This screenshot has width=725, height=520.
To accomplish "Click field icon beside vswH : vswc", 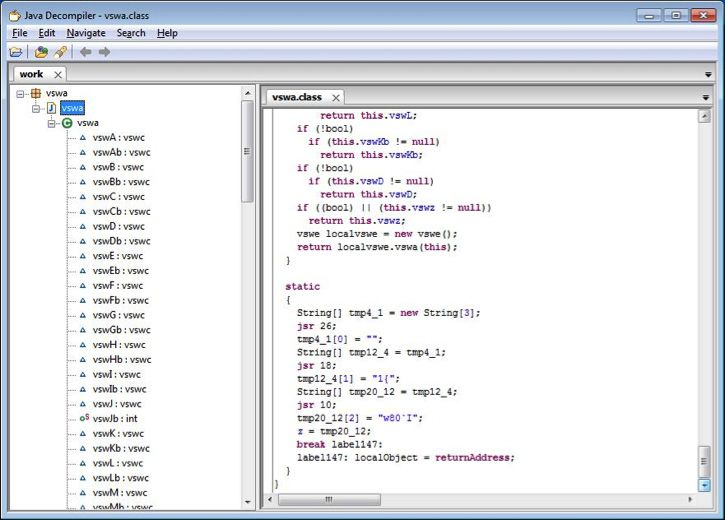I will click(83, 345).
